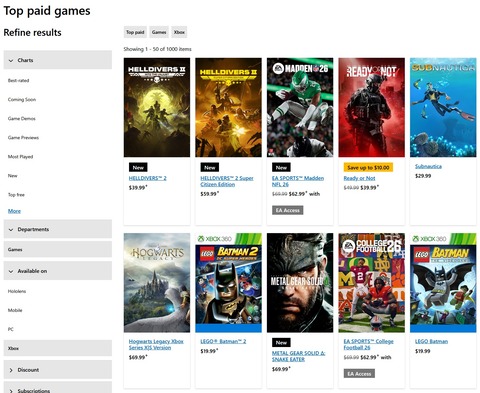Open the Subnautica cover art
This screenshot has height=393, width=480.
(x=443, y=107)
